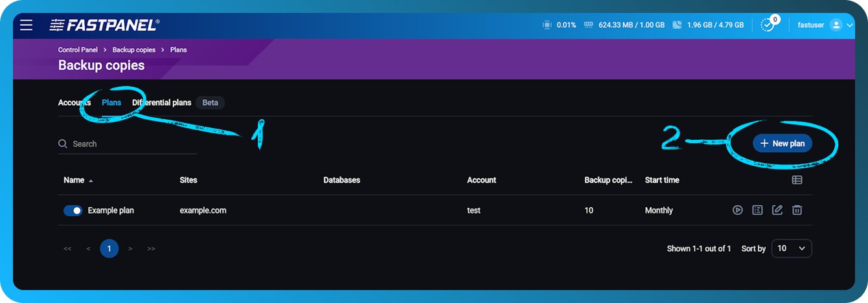Screen dimensions: 868x303
Task: Click the New plan button
Action: point(782,144)
